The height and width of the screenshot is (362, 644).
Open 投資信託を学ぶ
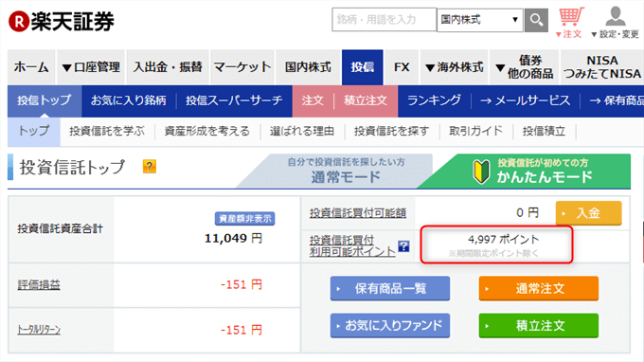pos(107,132)
